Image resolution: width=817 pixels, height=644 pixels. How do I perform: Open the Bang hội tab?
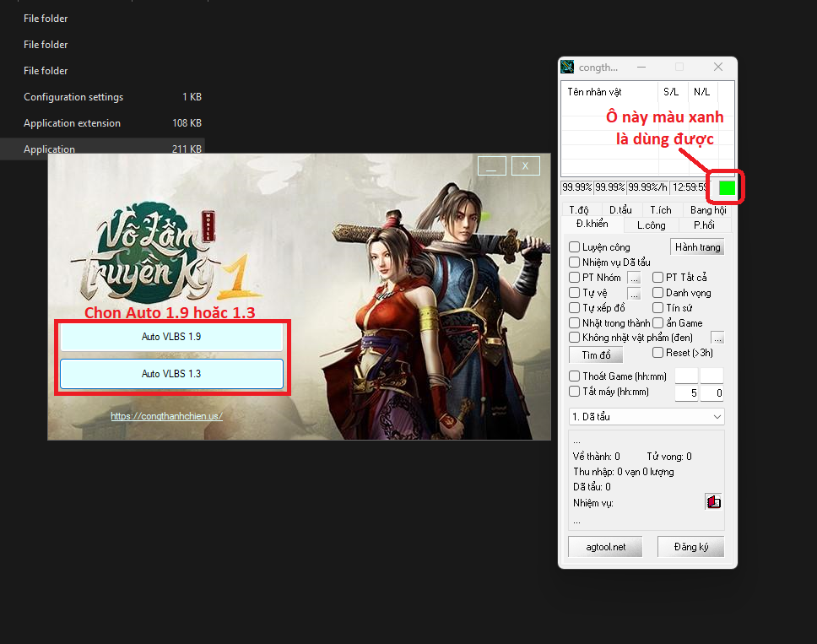(x=707, y=210)
